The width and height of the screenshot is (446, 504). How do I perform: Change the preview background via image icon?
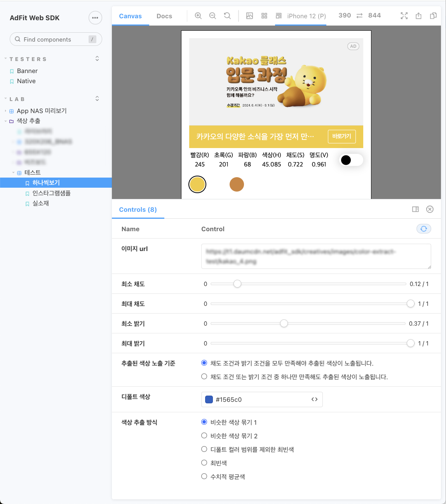[250, 16]
